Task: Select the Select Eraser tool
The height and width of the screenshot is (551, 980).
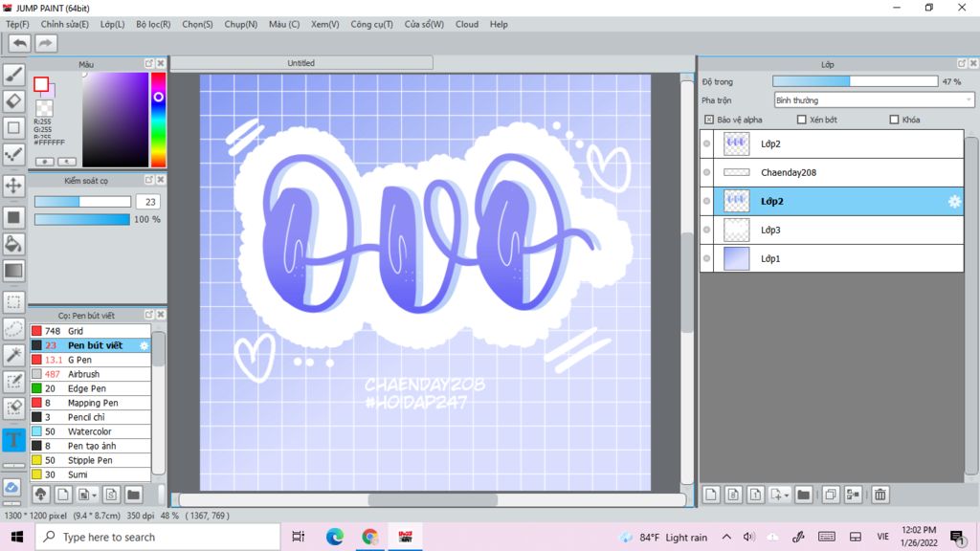Action: pyautogui.click(x=13, y=408)
